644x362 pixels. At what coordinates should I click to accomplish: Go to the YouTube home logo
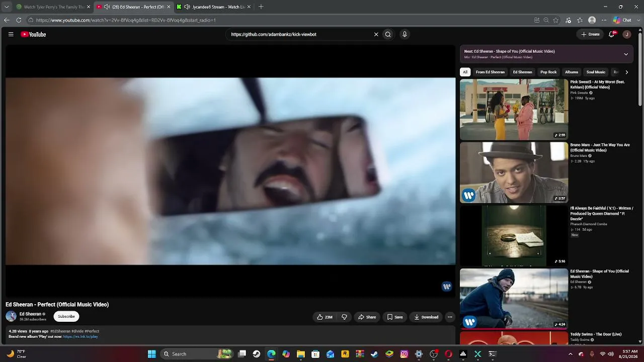point(33,34)
